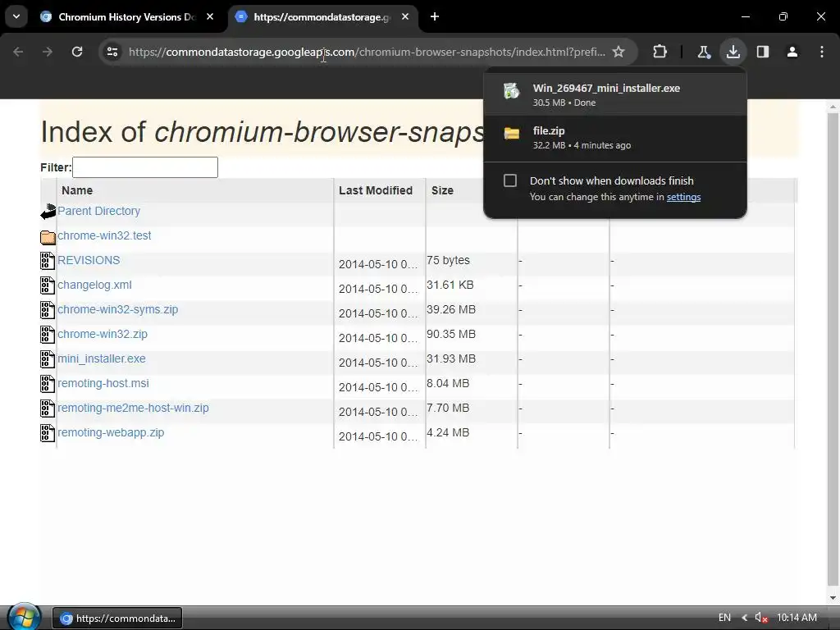840x630 pixels.
Task: Open the Extensions puzzle icon
Action: tap(660, 52)
